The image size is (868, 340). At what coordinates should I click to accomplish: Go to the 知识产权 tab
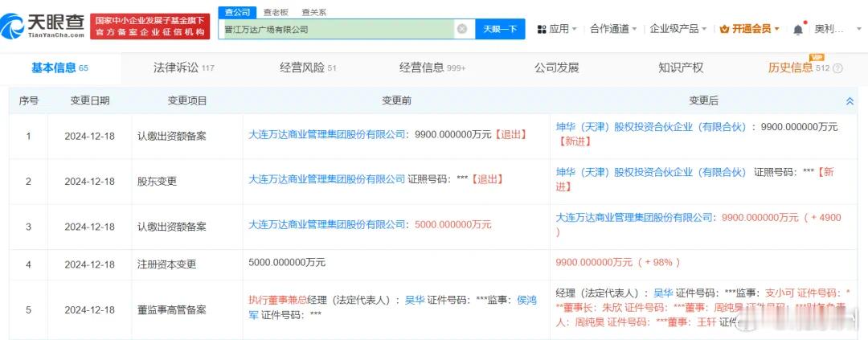(681, 68)
